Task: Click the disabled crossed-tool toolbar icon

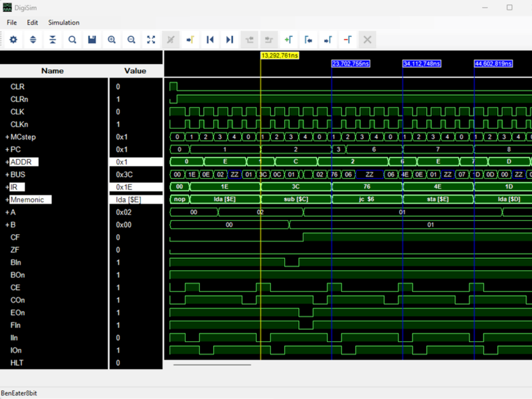Action: 170,40
